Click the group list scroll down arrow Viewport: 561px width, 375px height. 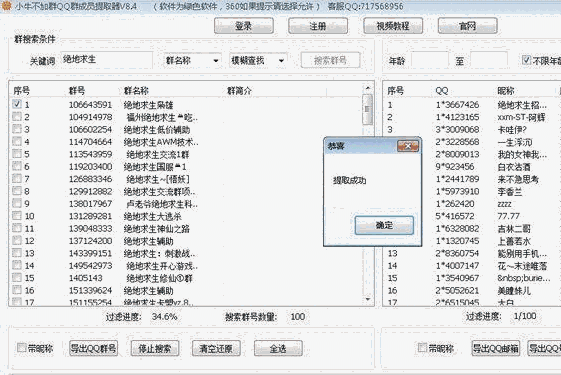[368, 300]
